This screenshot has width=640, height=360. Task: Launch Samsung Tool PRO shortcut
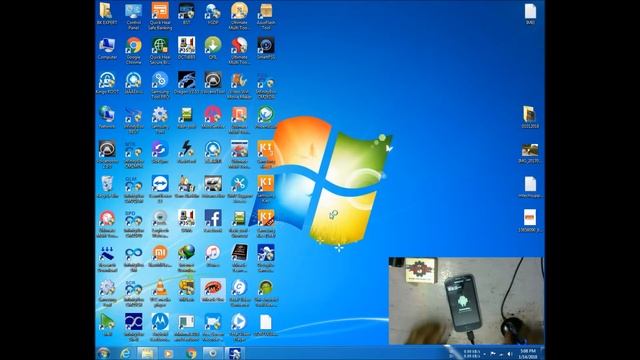pyautogui.click(x=160, y=86)
